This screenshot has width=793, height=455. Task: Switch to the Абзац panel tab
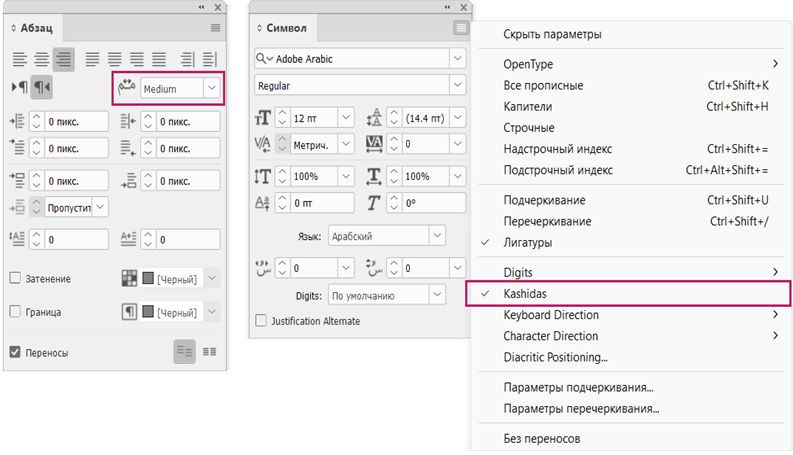point(35,28)
